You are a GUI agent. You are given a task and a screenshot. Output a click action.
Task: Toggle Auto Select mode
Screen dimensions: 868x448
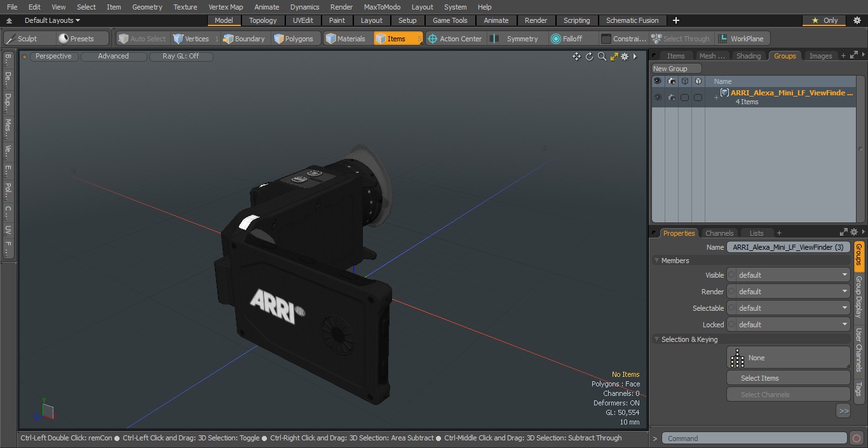click(142, 39)
